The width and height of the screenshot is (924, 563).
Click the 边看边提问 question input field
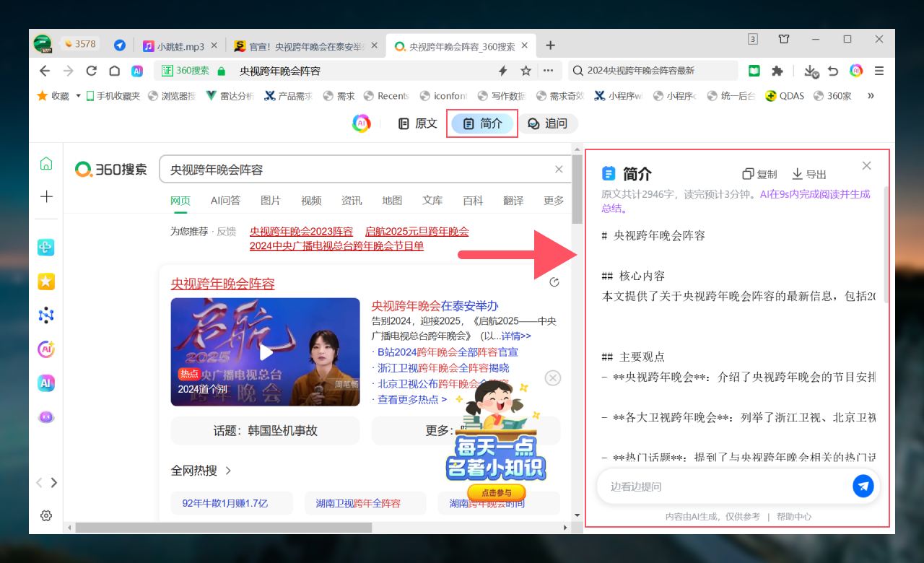click(x=722, y=486)
